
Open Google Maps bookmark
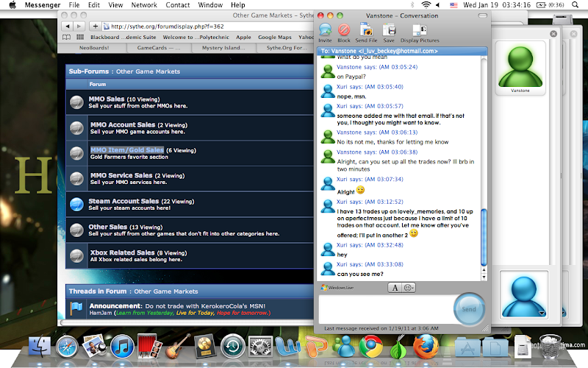(274, 38)
